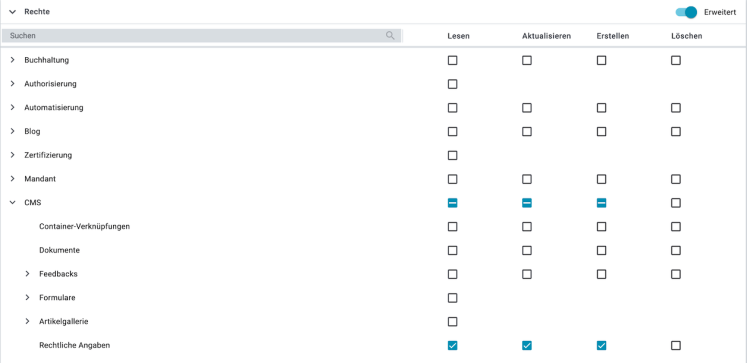Check Lesen for Formulare

[453, 298]
